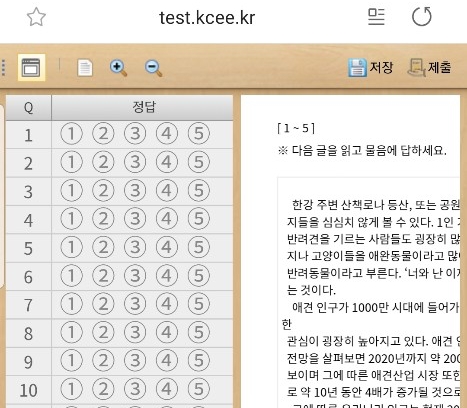Pick option 2 for question 4
This screenshot has width=467, height=408.
click(x=103, y=219)
